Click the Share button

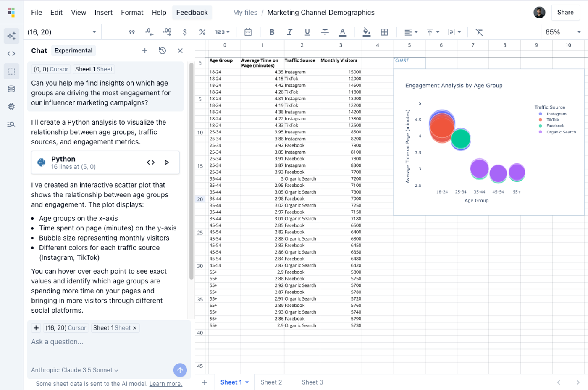pyautogui.click(x=565, y=12)
